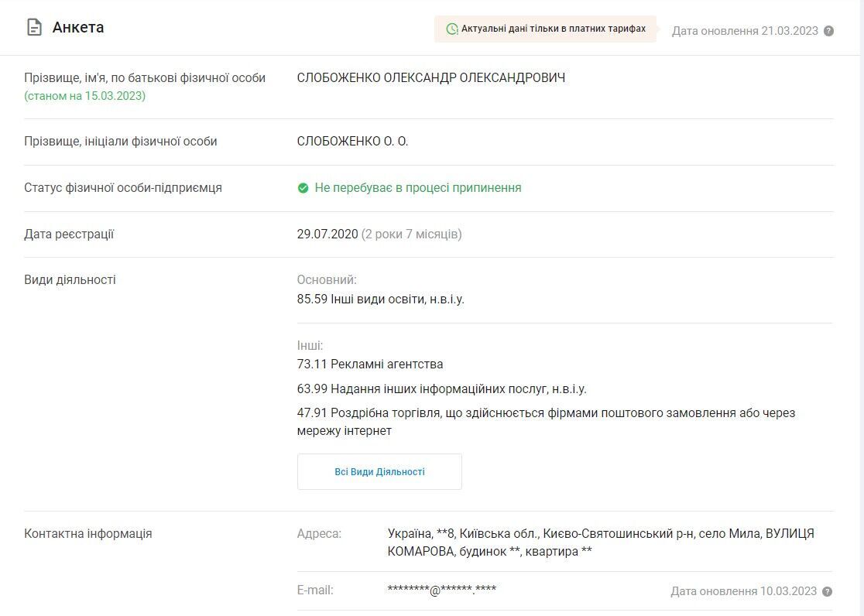Open the Всі Види Діяльності button
864x616 pixels.
[379, 471]
